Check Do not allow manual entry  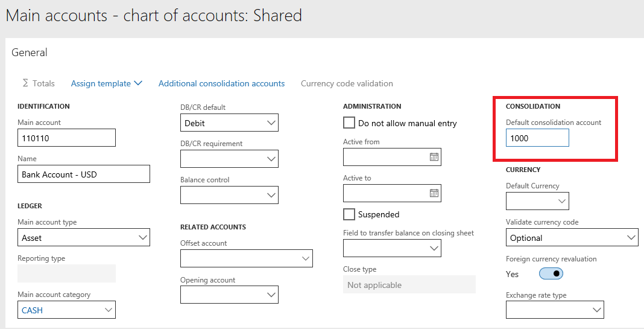click(349, 123)
